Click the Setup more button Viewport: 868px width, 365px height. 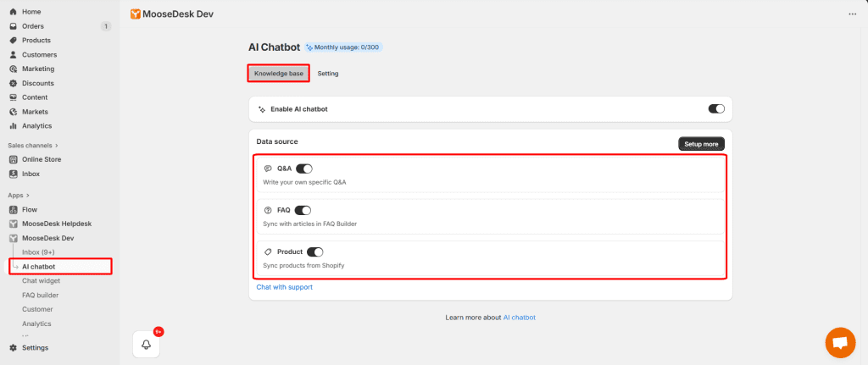click(x=701, y=144)
